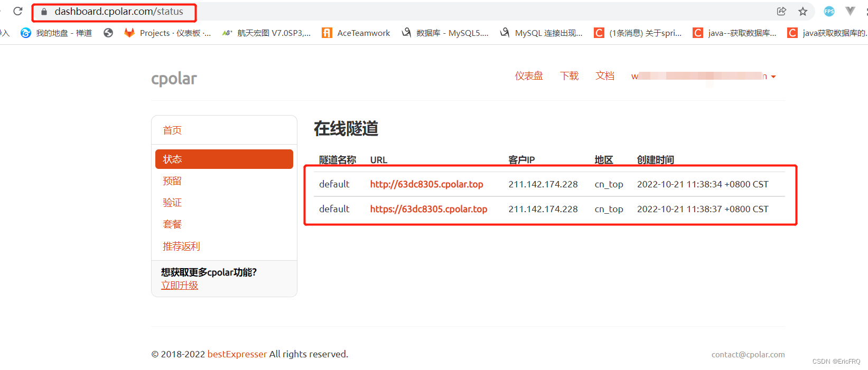This screenshot has height=370, width=868.
Task: Open https://63dc8305.cpolar.top tunnel link
Action: (x=428, y=209)
